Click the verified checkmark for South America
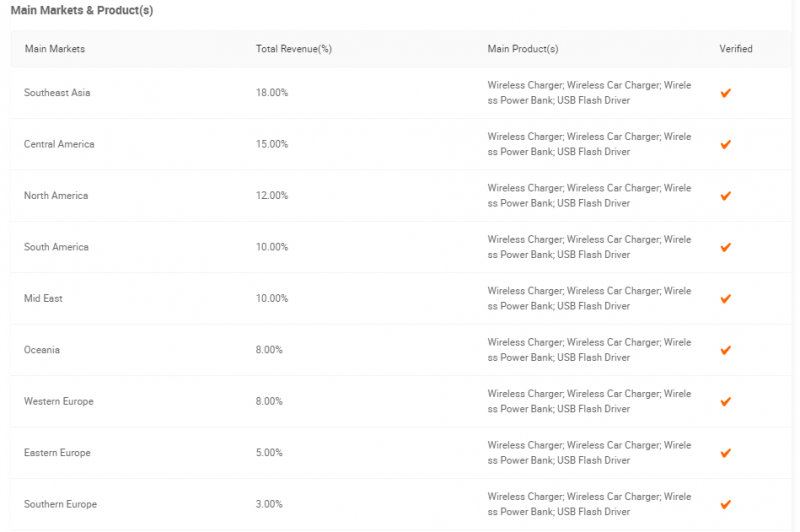Screen dimensions: 800x532 pos(726,247)
